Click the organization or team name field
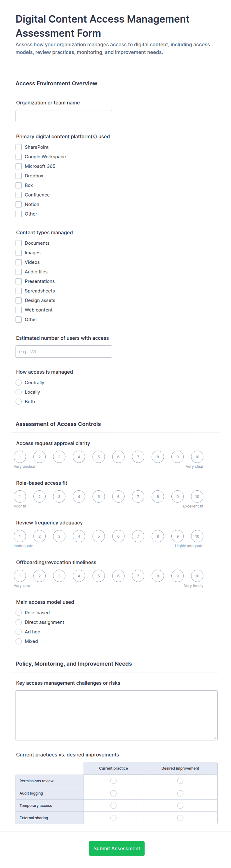The width and height of the screenshot is (231, 868). click(x=64, y=116)
